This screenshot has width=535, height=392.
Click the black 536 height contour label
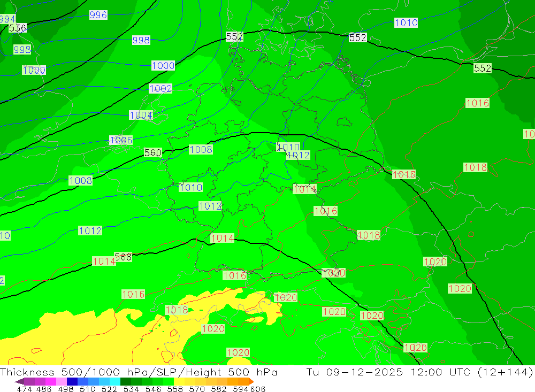pyautogui.click(x=18, y=28)
